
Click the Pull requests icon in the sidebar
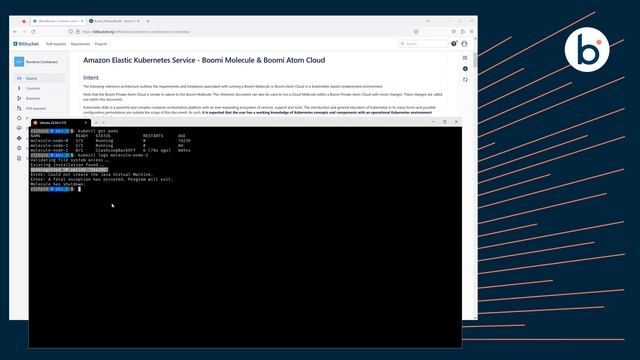point(19,108)
